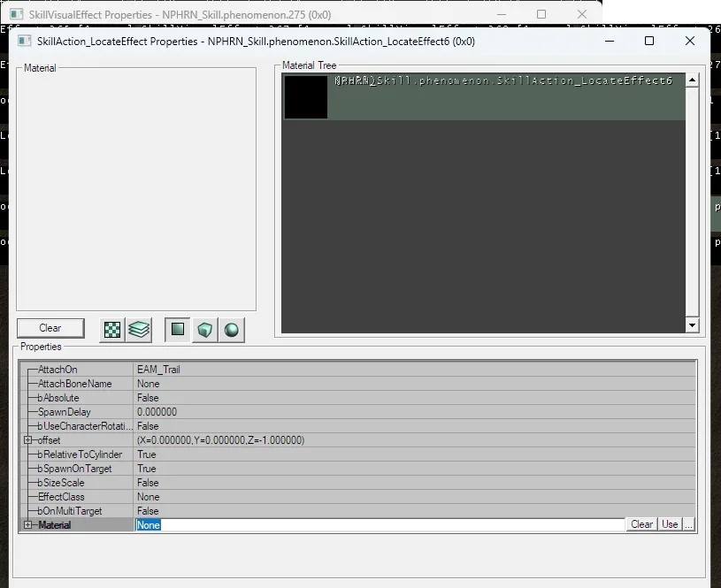
Task: Select the bUseCharacterRotati... property
Action: pyautogui.click(x=85, y=426)
